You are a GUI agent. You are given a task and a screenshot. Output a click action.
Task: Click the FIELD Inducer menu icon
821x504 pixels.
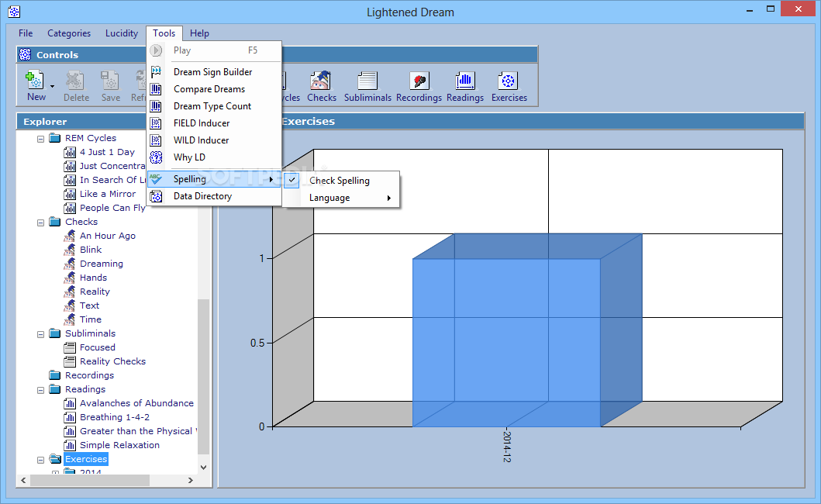pos(156,123)
